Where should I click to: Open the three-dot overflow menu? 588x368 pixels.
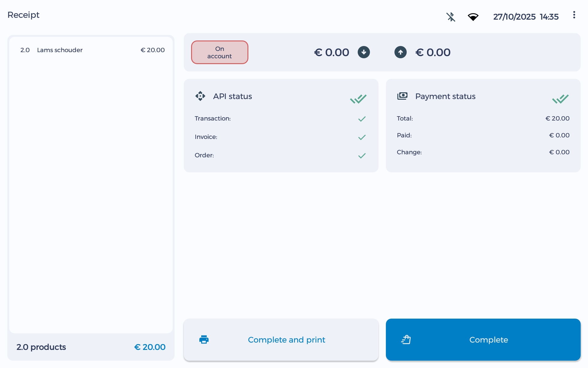coord(574,15)
